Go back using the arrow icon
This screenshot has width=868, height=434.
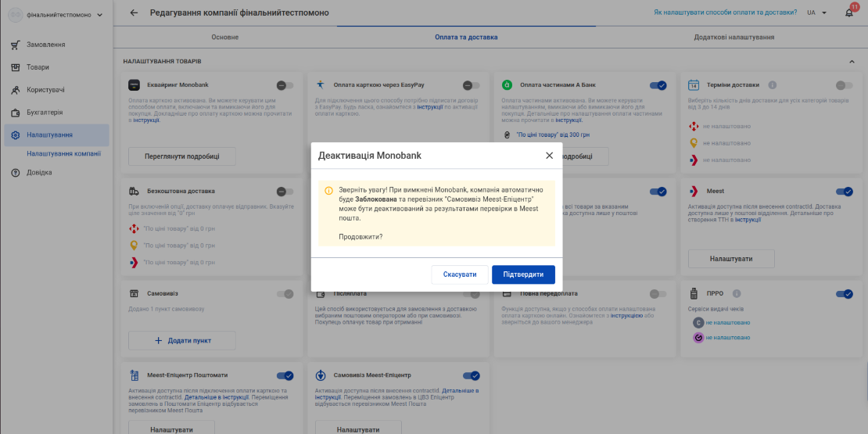click(x=134, y=13)
